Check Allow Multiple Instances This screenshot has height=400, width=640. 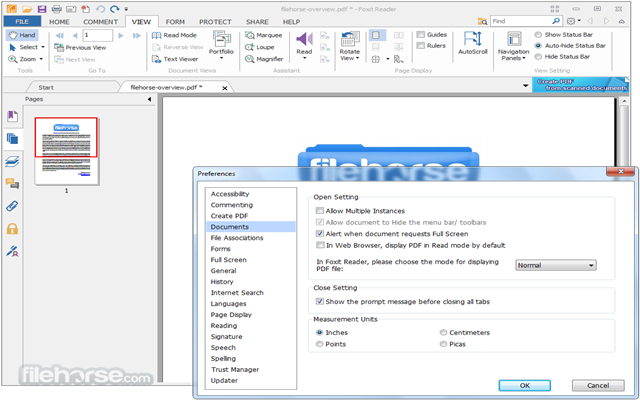tap(320, 211)
